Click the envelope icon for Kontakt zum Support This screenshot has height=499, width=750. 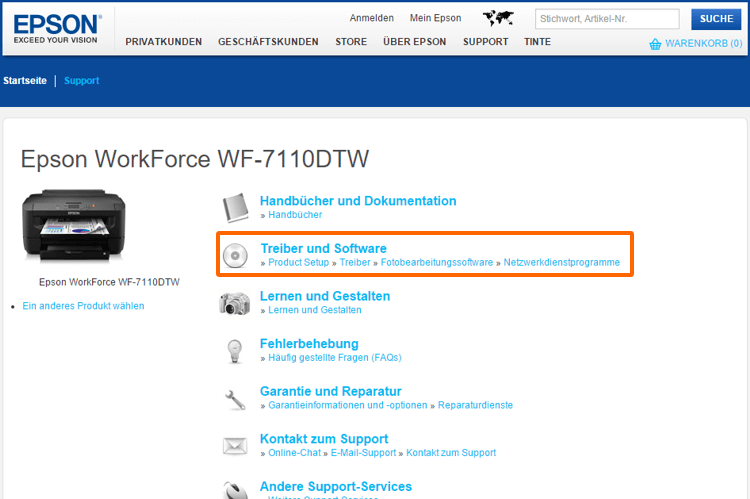[235, 446]
